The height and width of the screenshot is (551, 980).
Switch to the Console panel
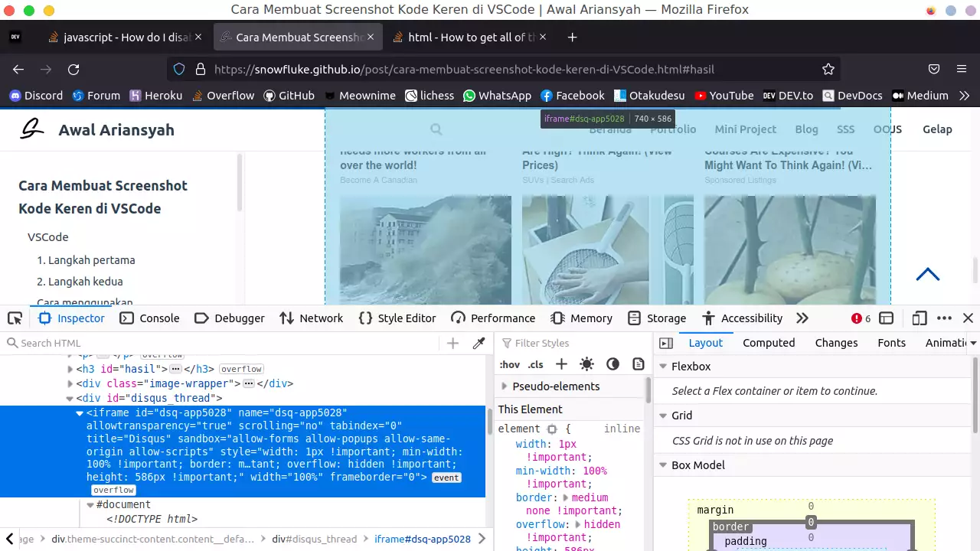pyautogui.click(x=149, y=318)
